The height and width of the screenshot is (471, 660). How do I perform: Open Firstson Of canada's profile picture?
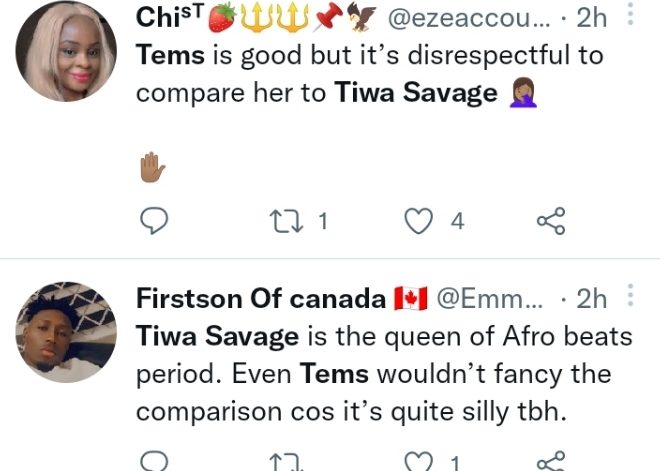point(67,331)
